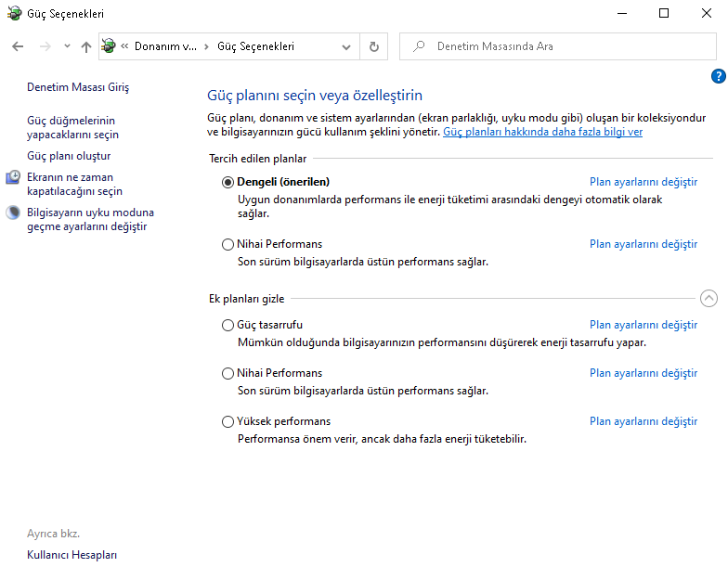The image size is (728, 580).
Task: Click Donanım breadcrumb in address bar
Action: coord(165,46)
